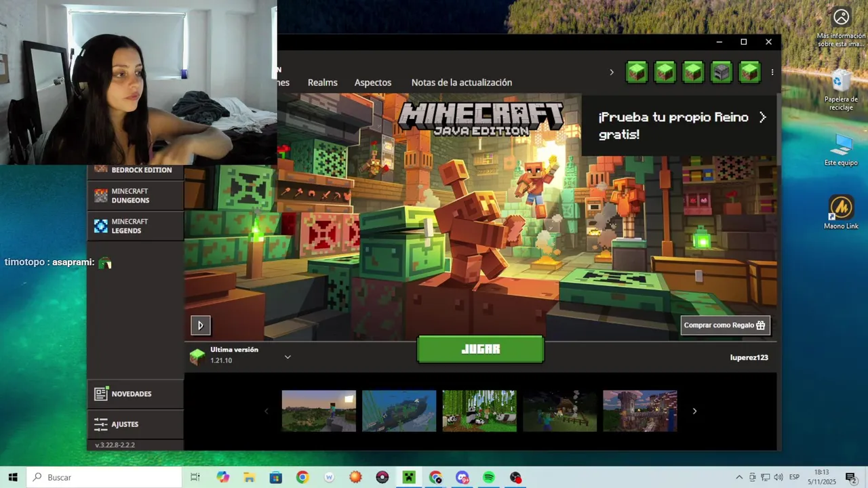The width and height of the screenshot is (868, 488).
Task: Open the dark night scene thumbnail
Action: [559, 411]
